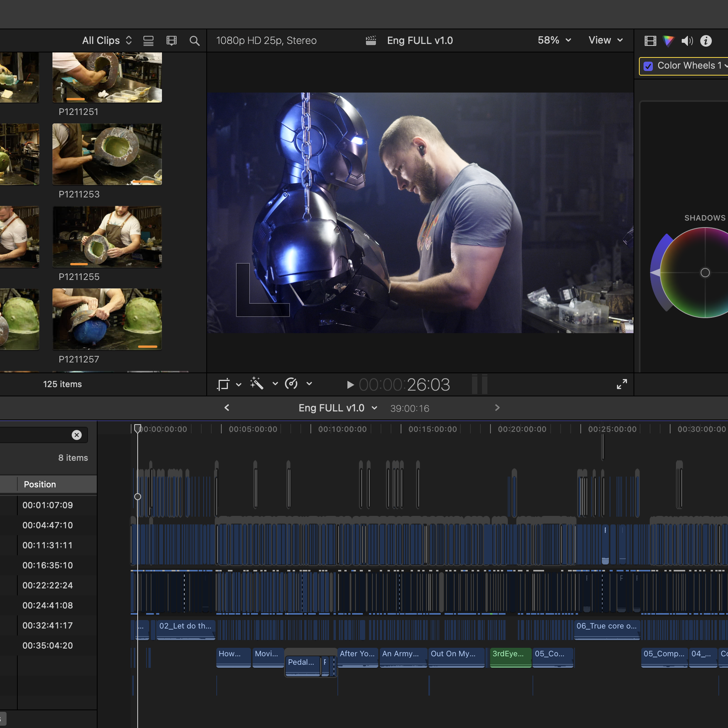Open the clip search magnifier icon
This screenshot has height=728, width=728.
click(x=194, y=41)
